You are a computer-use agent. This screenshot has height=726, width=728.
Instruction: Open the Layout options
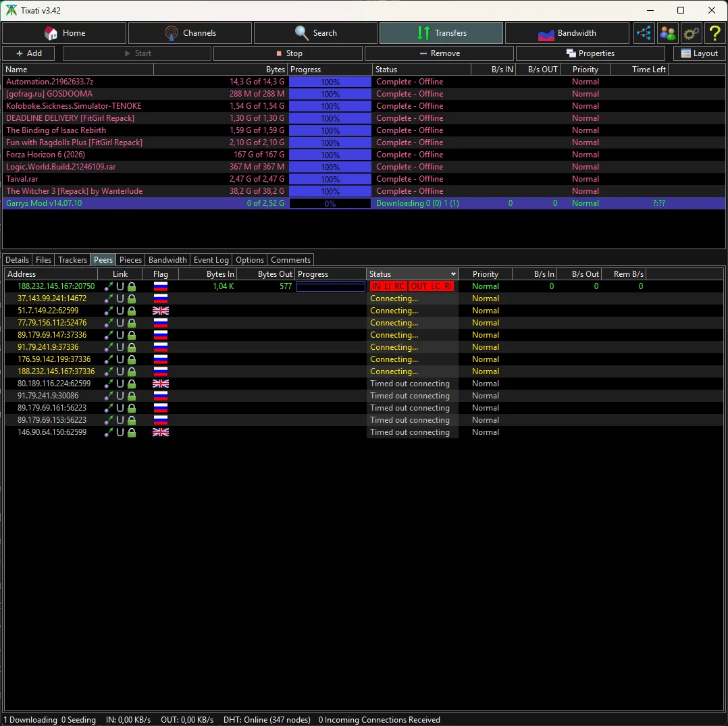coord(699,53)
